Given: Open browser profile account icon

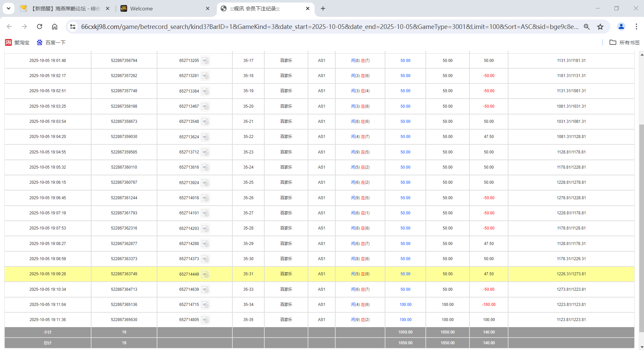Looking at the screenshot, I should pos(621,27).
